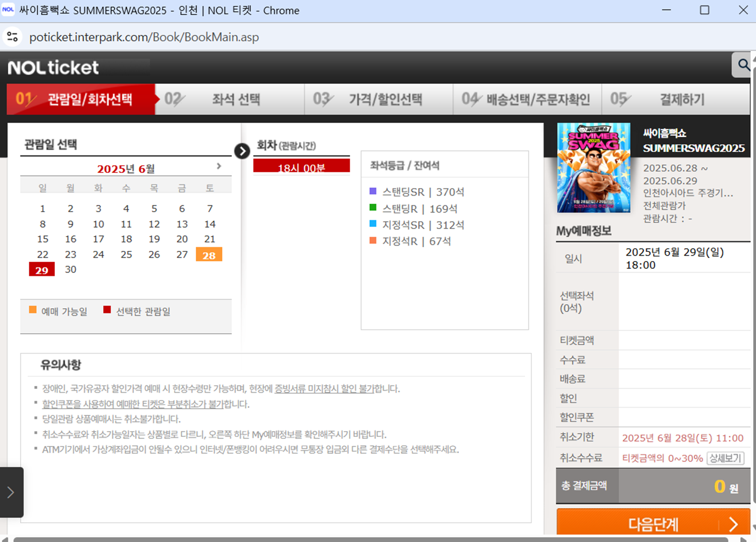The image size is (756, 542).
Task: Click June 15 on the calendar
Action: [42, 239]
